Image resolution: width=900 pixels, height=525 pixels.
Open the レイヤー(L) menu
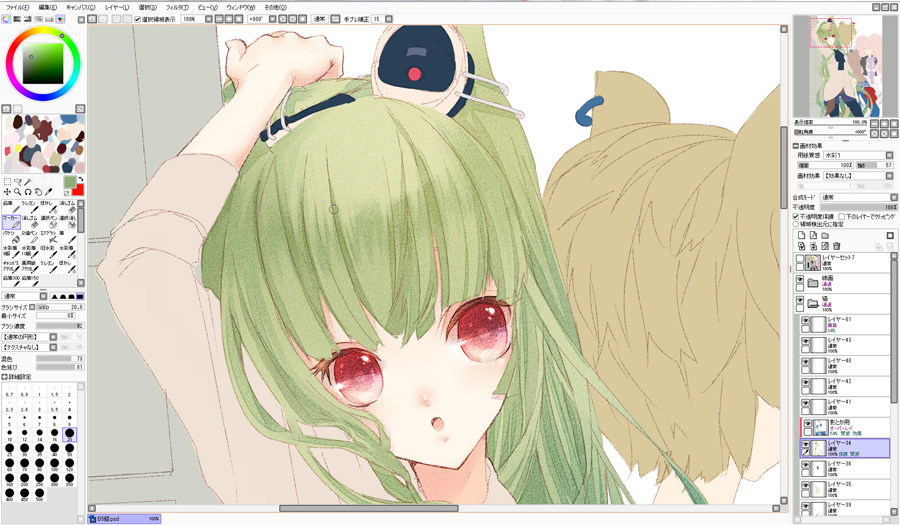pyautogui.click(x=117, y=7)
